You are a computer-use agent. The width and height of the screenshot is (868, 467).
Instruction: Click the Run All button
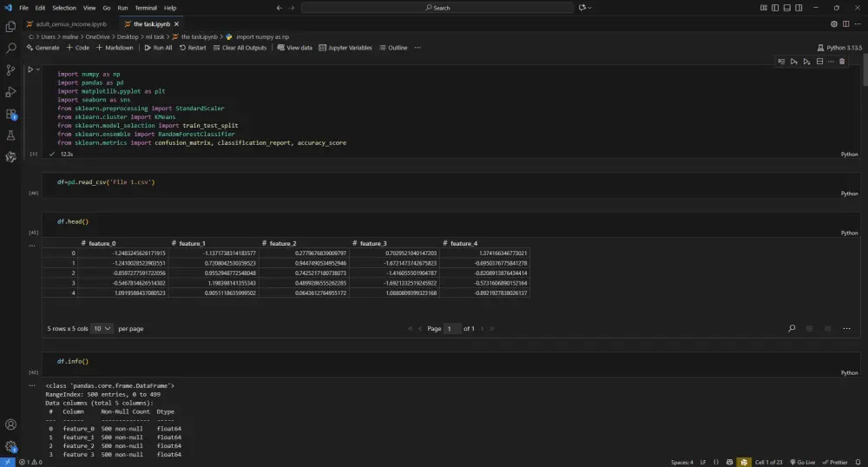pyautogui.click(x=158, y=48)
